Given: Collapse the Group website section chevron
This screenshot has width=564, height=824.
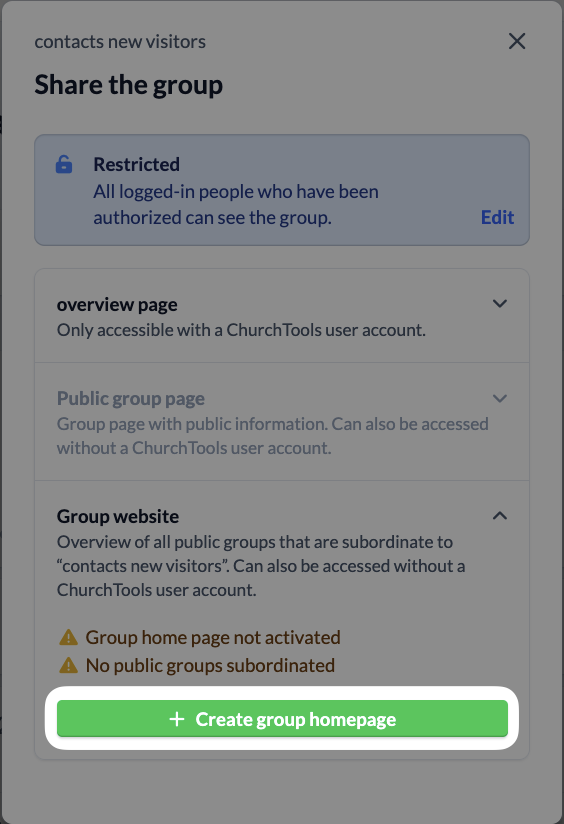Looking at the screenshot, I should point(500,516).
